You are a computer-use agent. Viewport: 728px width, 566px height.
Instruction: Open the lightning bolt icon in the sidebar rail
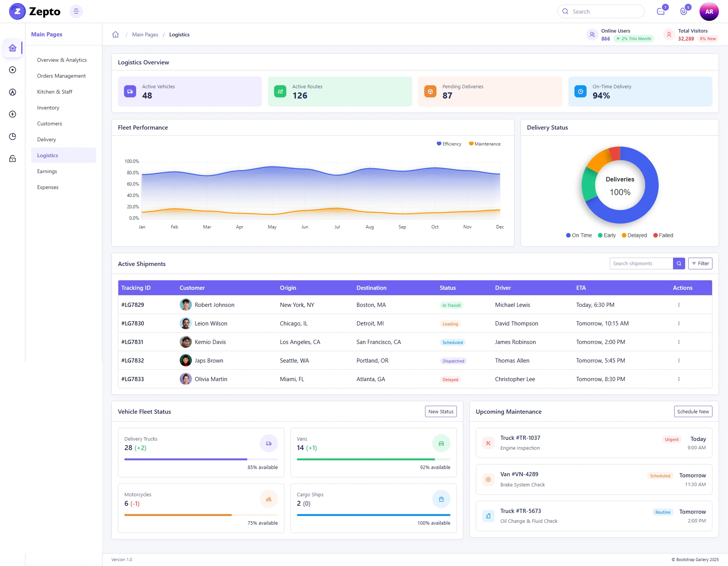pyautogui.click(x=13, y=114)
